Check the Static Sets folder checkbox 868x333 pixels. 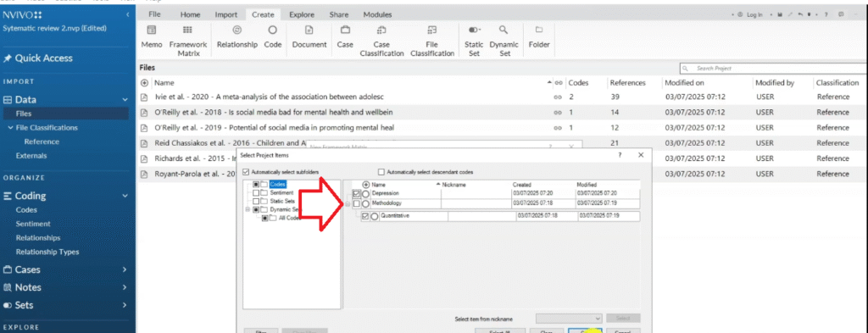pyautogui.click(x=256, y=202)
